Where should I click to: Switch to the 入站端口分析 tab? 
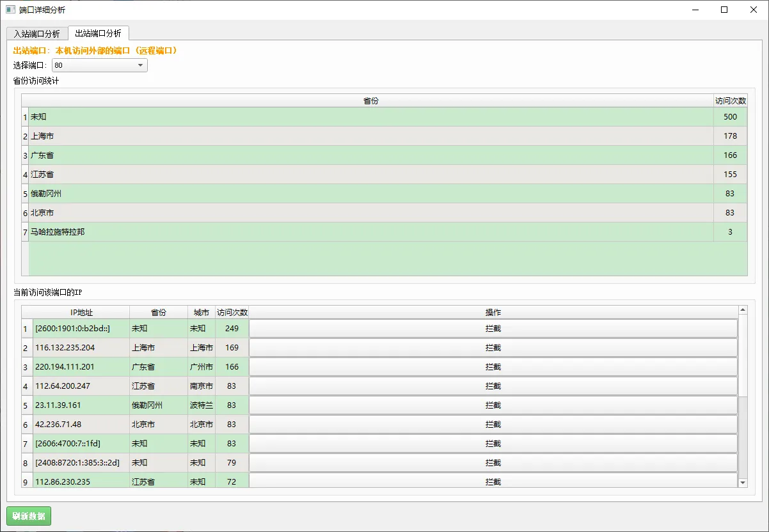35,33
